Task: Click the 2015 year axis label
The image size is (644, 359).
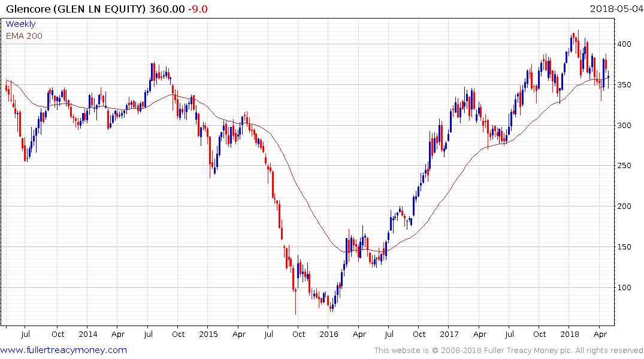Action: [x=208, y=334]
